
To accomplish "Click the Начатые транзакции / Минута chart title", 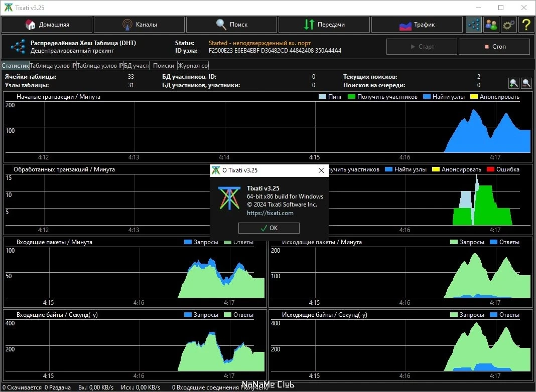I will click(58, 97).
